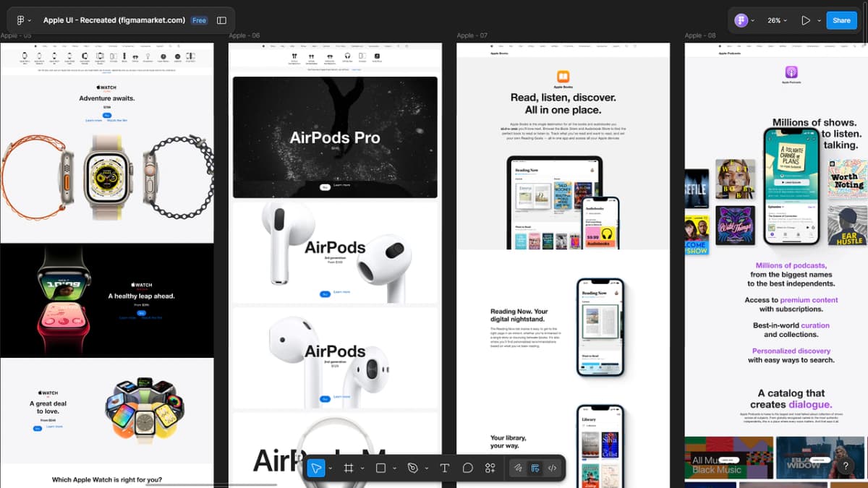
Task: Select the 'Wild Things' podcast cover
Action: click(x=736, y=225)
